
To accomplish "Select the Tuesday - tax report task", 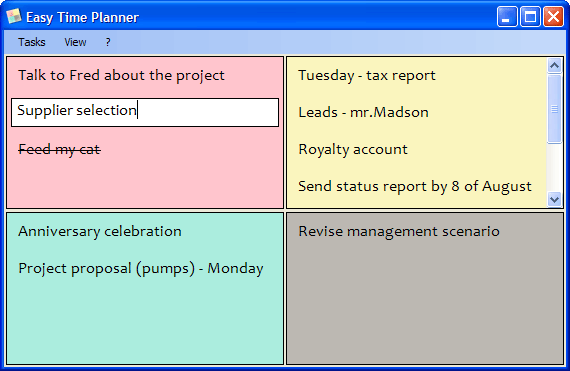I will 367,75.
